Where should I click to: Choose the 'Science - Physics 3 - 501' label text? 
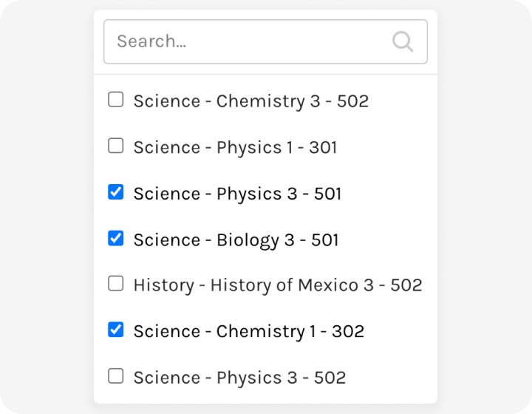[x=237, y=194]
